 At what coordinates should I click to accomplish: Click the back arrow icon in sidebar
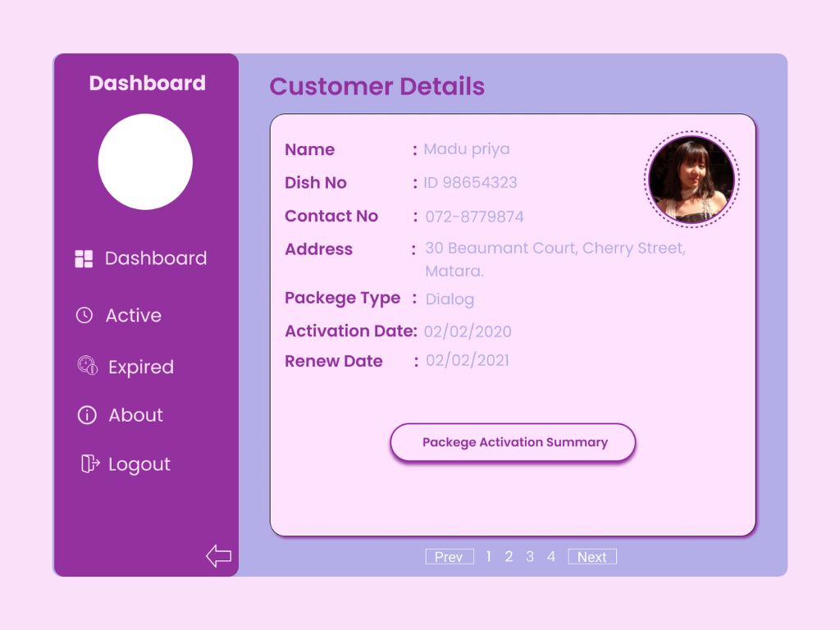tap(218, 555)
